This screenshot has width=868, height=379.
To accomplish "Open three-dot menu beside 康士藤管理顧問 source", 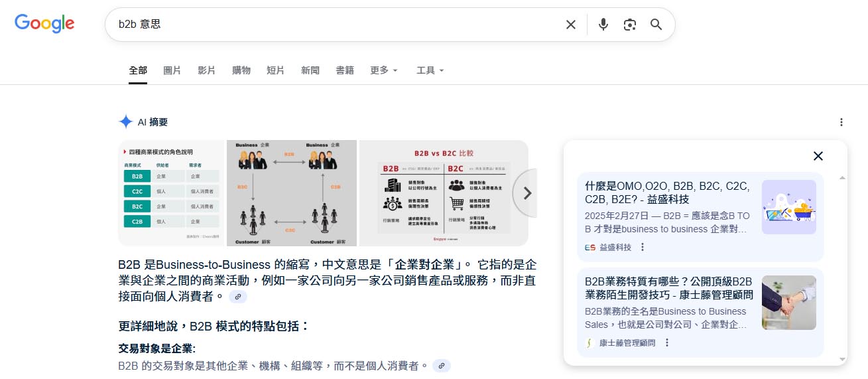I will pos(667,343).
